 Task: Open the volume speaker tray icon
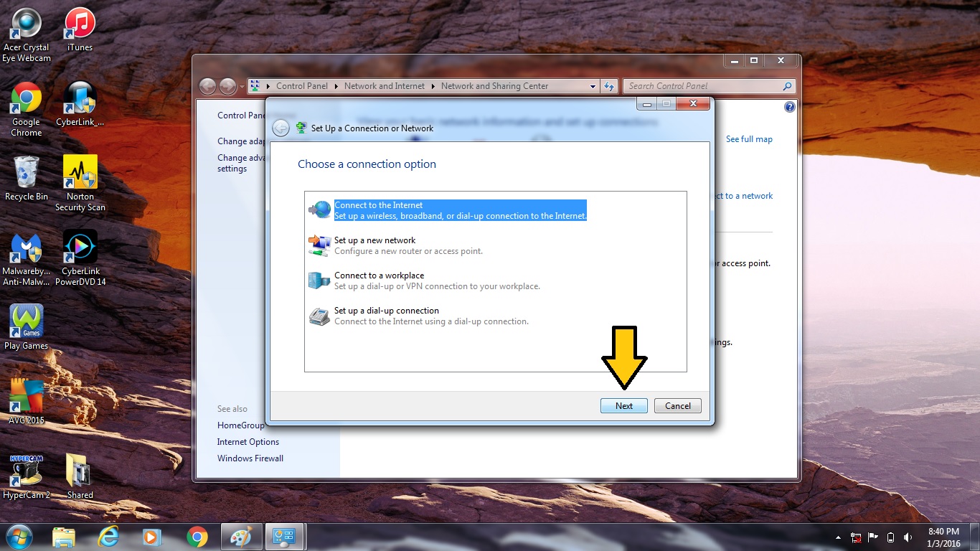[908, 537]
